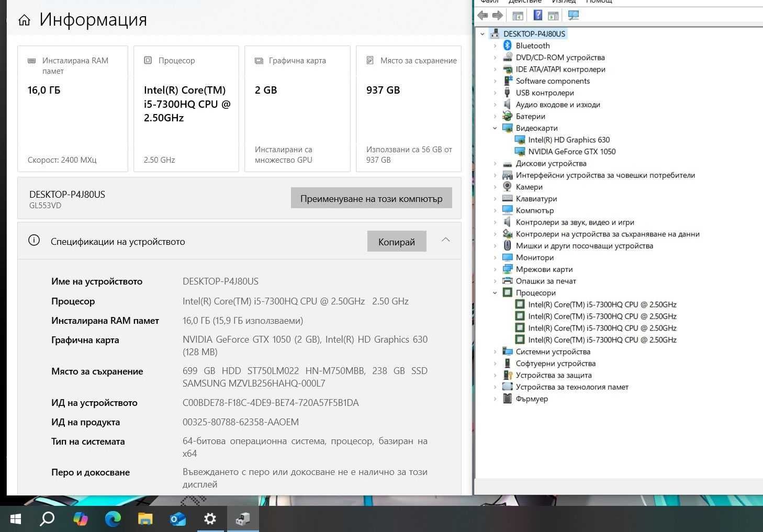The width and height of the screenshot is (763, 532).
Task: Click the model name GL553VD
Action: coord(46,206)
